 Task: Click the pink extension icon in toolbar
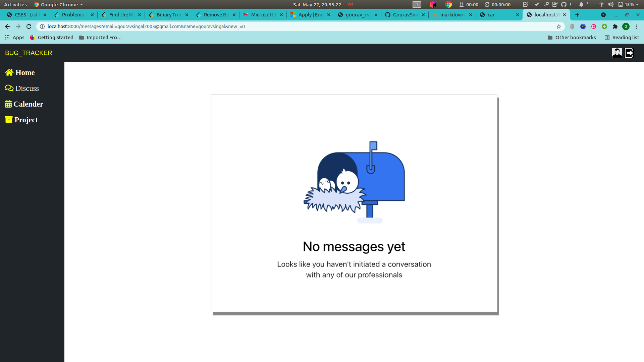[594, 26]
